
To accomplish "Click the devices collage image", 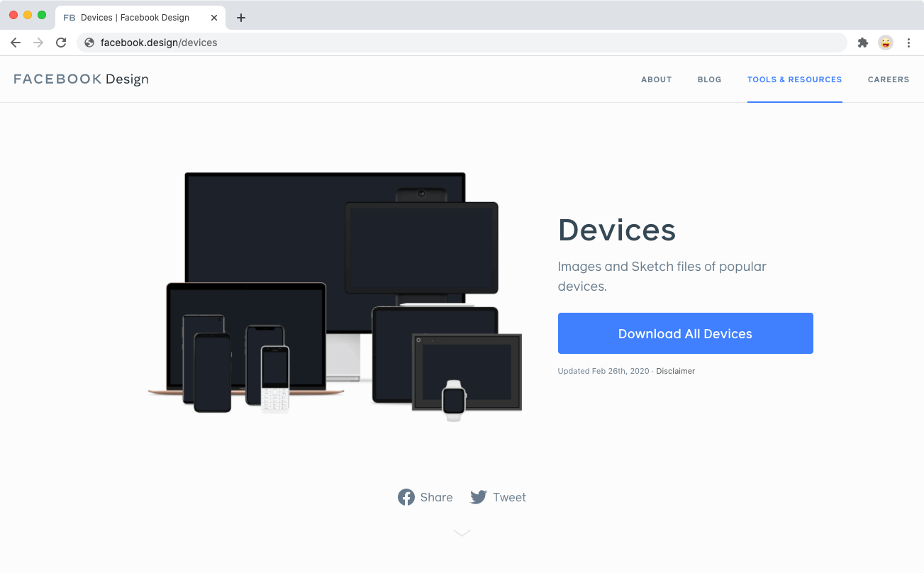I will (335, 297).
